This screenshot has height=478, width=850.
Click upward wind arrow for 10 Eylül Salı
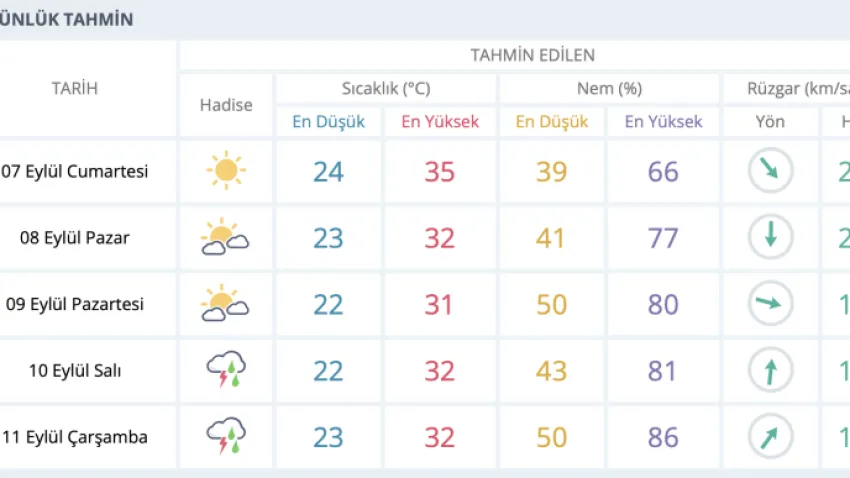(770, 370)
